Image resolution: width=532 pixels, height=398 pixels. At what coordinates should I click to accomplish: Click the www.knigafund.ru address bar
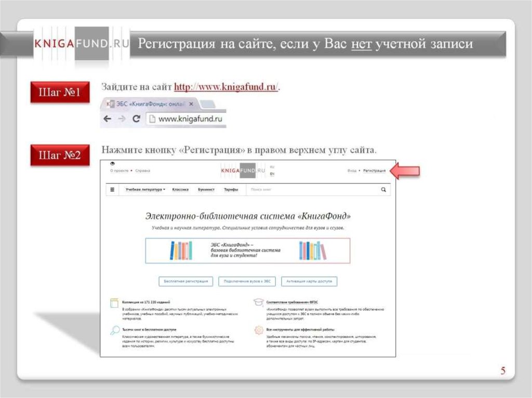(186, 119)
